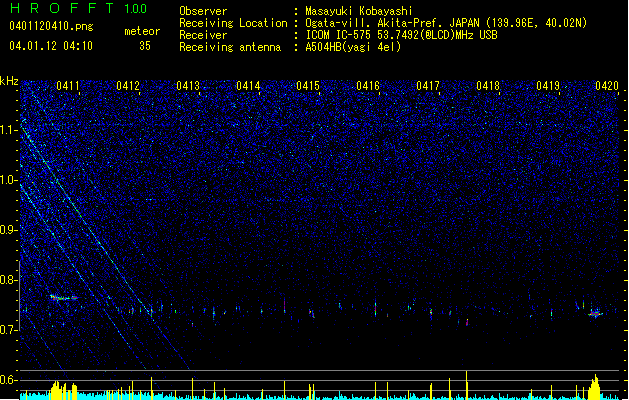Click observer name Masayuki Kobayashi
629x400 pixels.
tap(359, 11)
